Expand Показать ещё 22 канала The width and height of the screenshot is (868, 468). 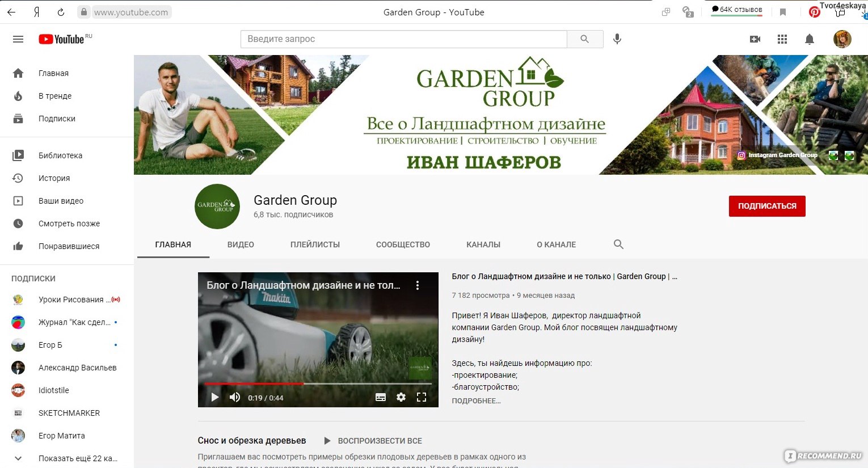pyautogui.click(x=67, y=458)
